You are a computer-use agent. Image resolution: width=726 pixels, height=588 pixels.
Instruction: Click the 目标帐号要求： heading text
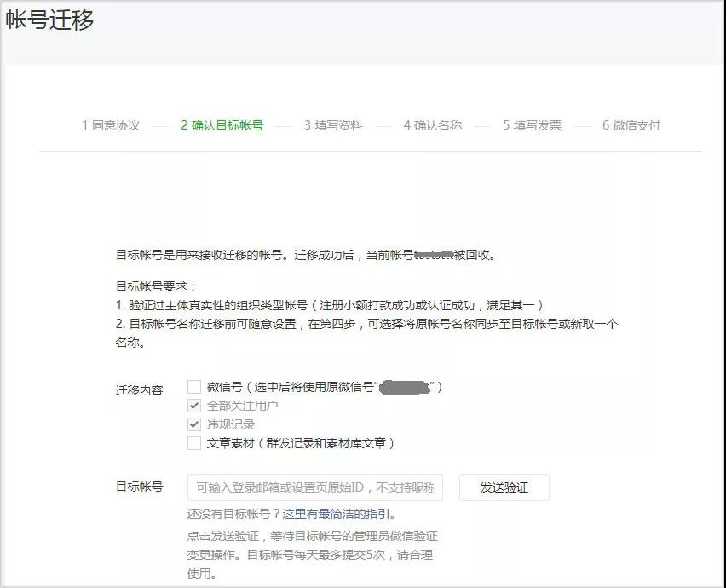pyautogui.click(x=156, y=286)
